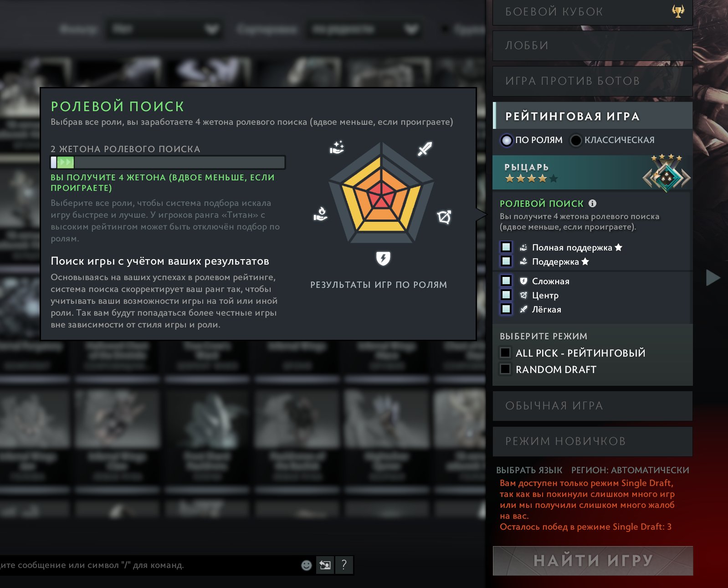Open the emoticon picker in chat
The width and height of the screenshot is (728, 588).
(x=307, y=565)
